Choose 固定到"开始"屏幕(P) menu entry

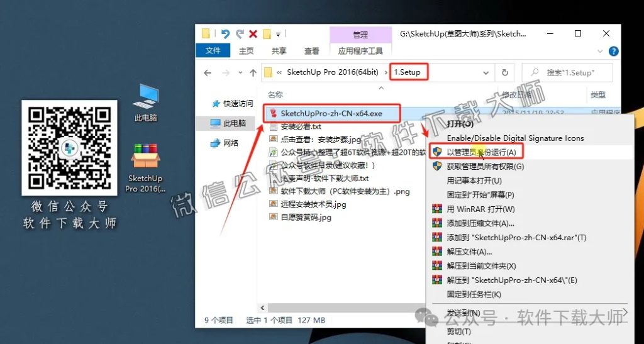tap(480, 194)
